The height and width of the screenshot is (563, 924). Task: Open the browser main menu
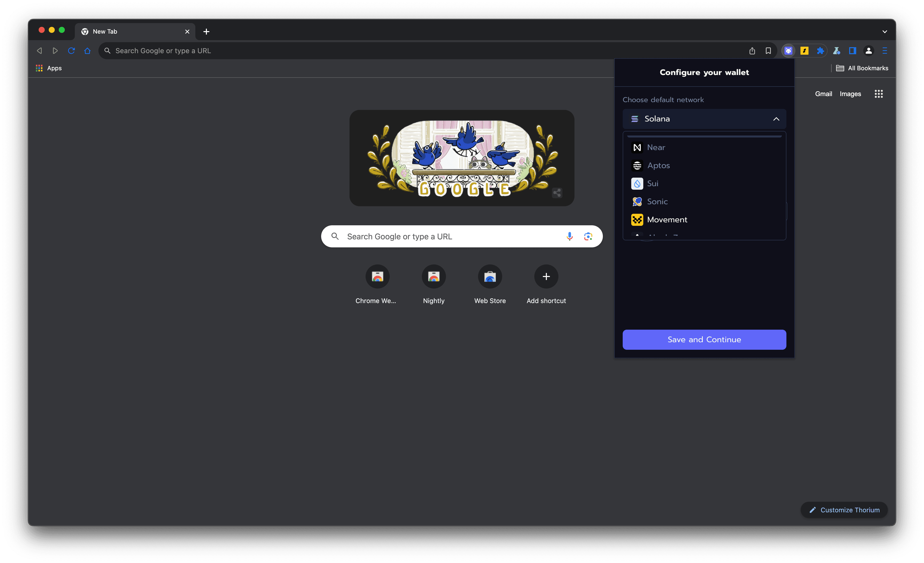pos(885,51)
